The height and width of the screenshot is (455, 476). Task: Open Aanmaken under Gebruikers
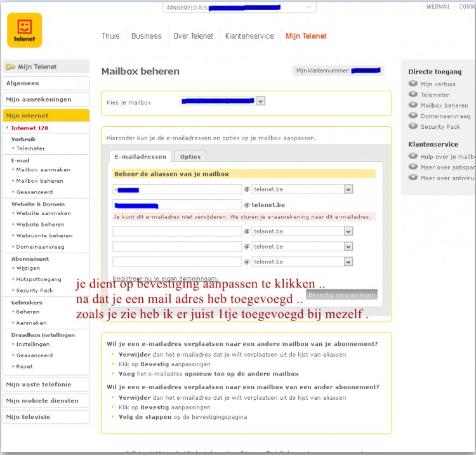(31, 323)
